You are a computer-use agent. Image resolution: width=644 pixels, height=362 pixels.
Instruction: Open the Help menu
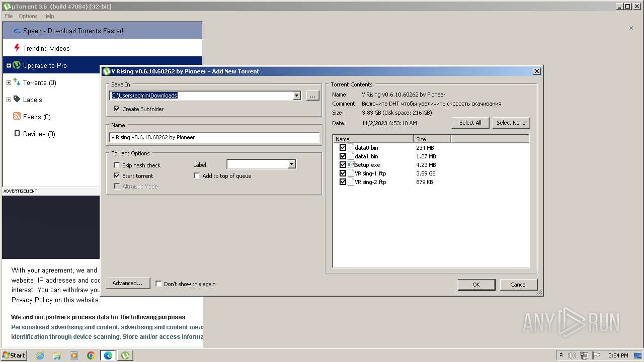[48, 16]
